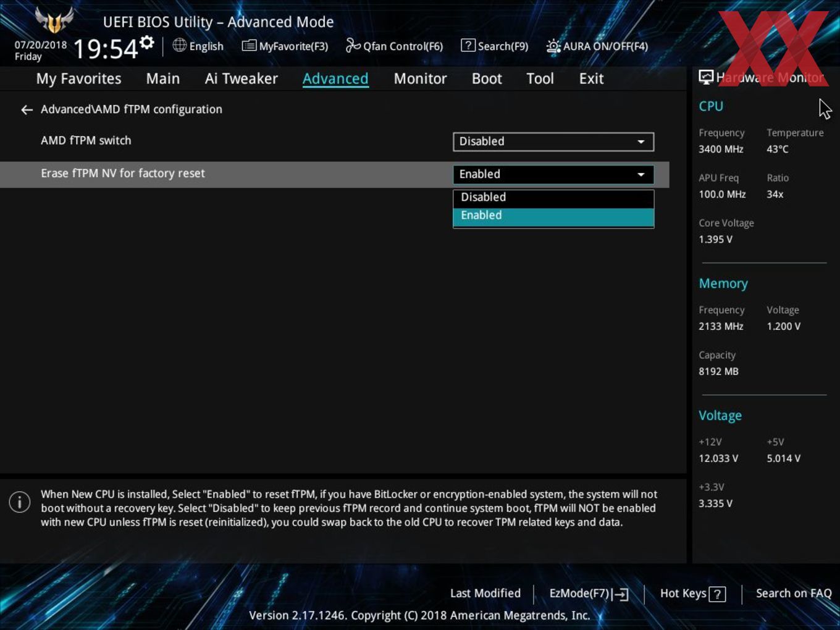The height and width of the screenshot is (630, 840).
Task: Click the EzMode(F7) exit arrow icon
Action: pos(621,594)
